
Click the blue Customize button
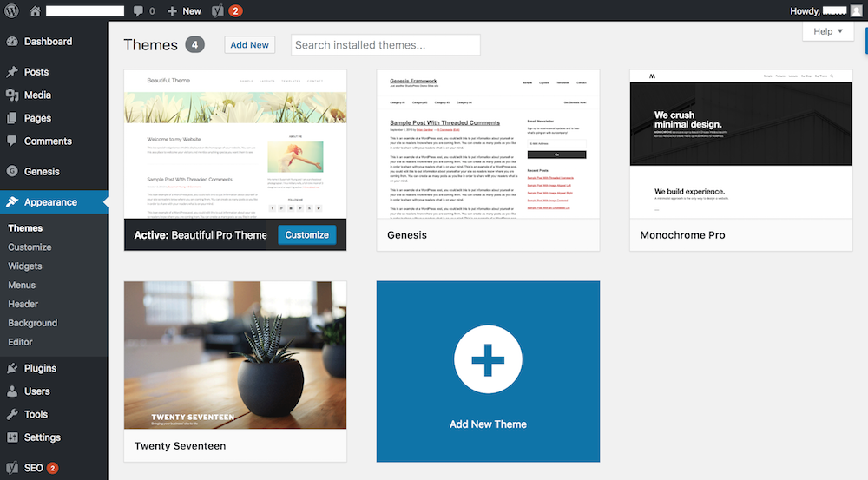point(306,234)
